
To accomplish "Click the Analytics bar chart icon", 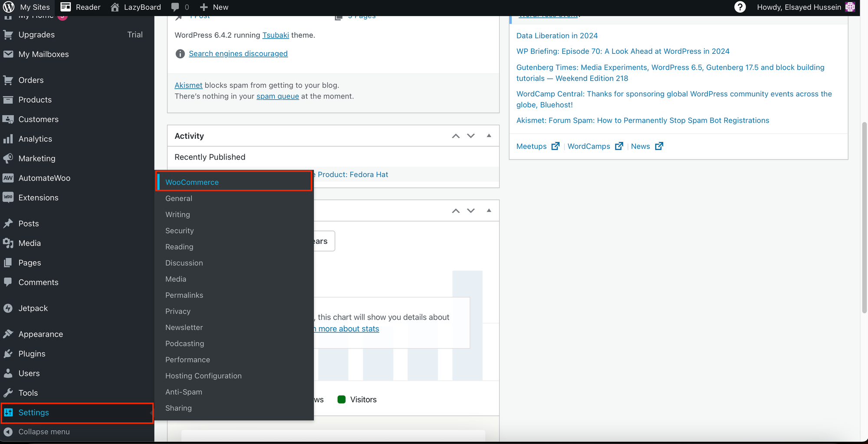I will pyautogui.click(x=8, y=139).
